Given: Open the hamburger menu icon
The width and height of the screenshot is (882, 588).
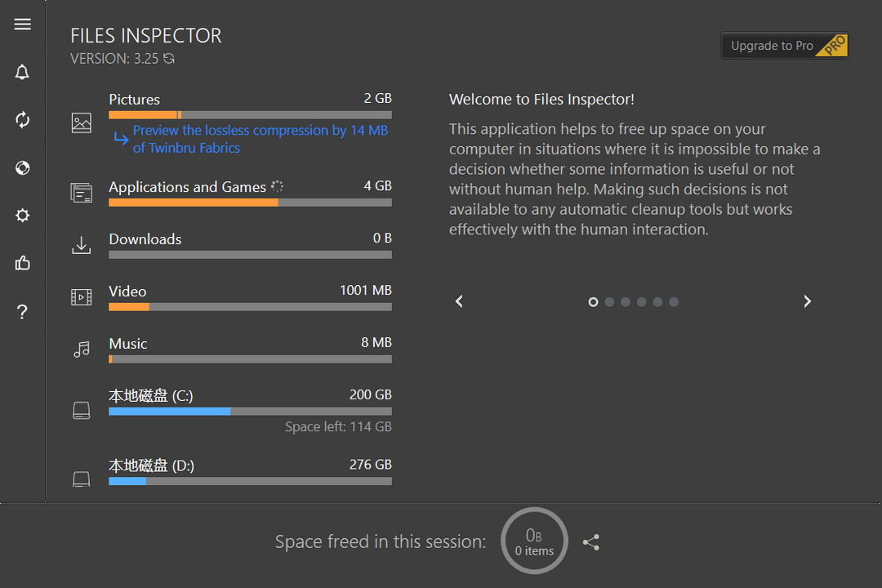Looking at the screenshot, I should (x=23, y=24).
